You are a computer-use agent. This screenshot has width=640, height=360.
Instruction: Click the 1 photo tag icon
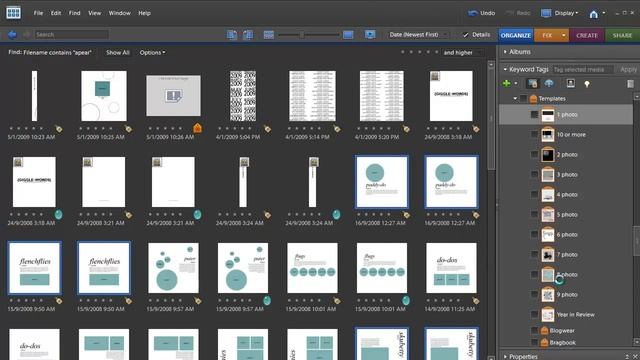547,115
